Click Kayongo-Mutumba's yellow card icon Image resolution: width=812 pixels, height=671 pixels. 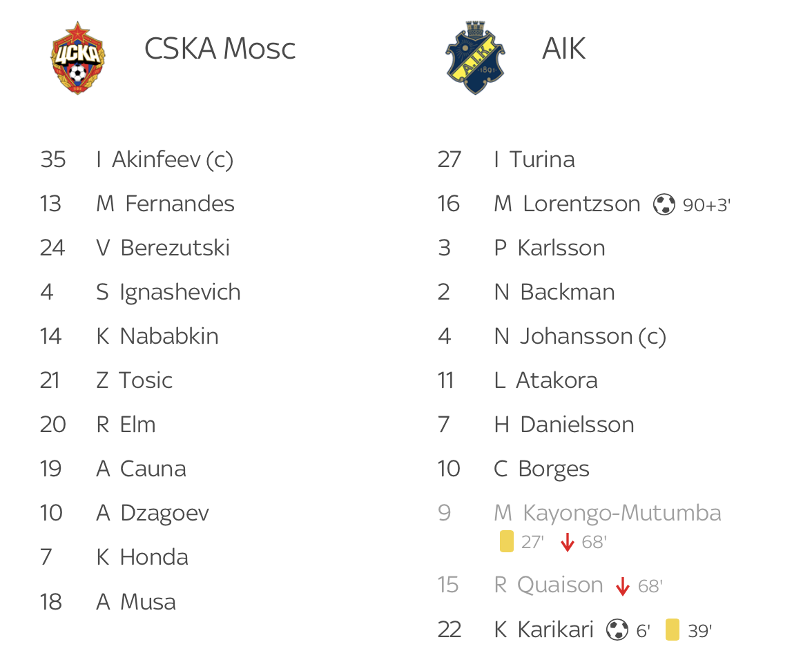[507, 541]
